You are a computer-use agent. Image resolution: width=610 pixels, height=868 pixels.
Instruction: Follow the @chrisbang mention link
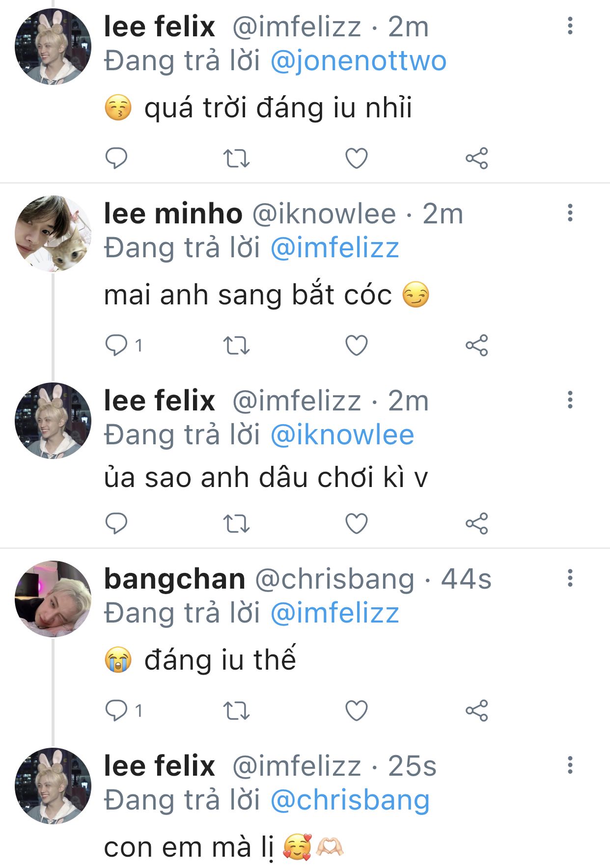(x=350, y=801)
